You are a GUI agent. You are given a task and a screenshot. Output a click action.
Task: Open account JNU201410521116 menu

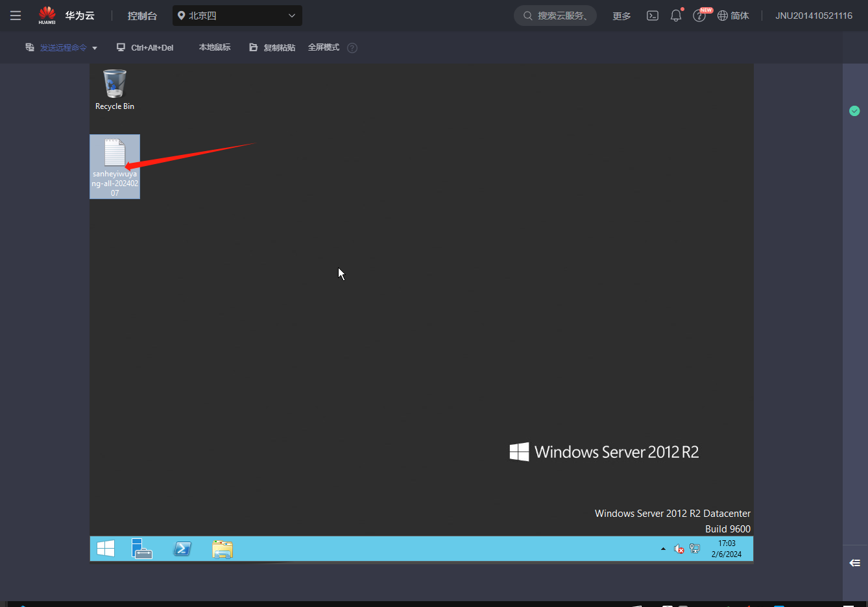click(x=814, y=16)
